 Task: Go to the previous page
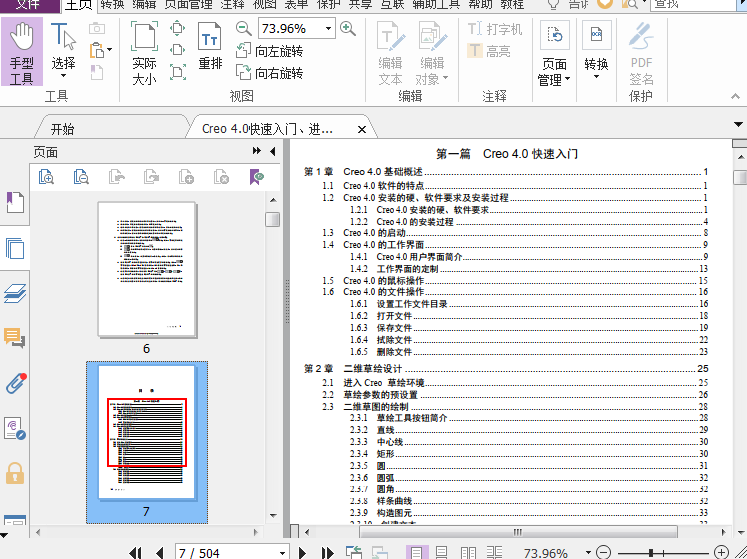(x=160, y=553)
